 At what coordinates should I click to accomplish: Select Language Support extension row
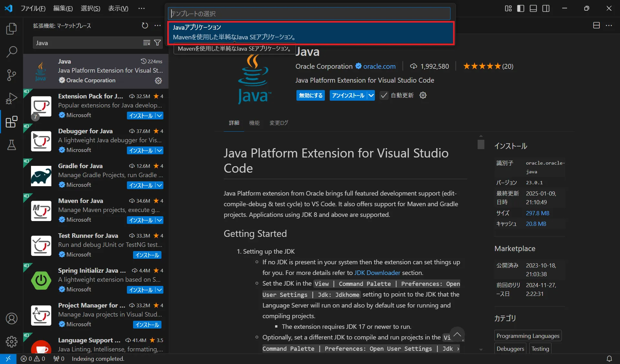(96, 343)
